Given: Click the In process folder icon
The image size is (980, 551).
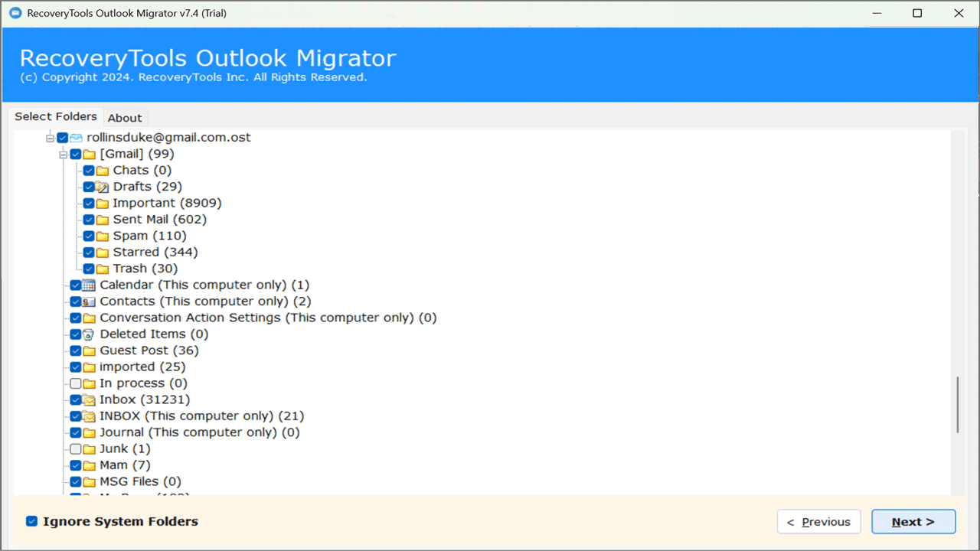Looking at the screenshot, I should click(x=89, y=383).
